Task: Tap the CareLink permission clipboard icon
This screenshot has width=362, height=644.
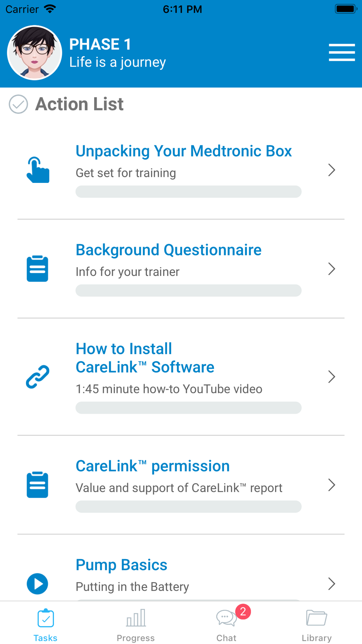Action: coord(37,485)
